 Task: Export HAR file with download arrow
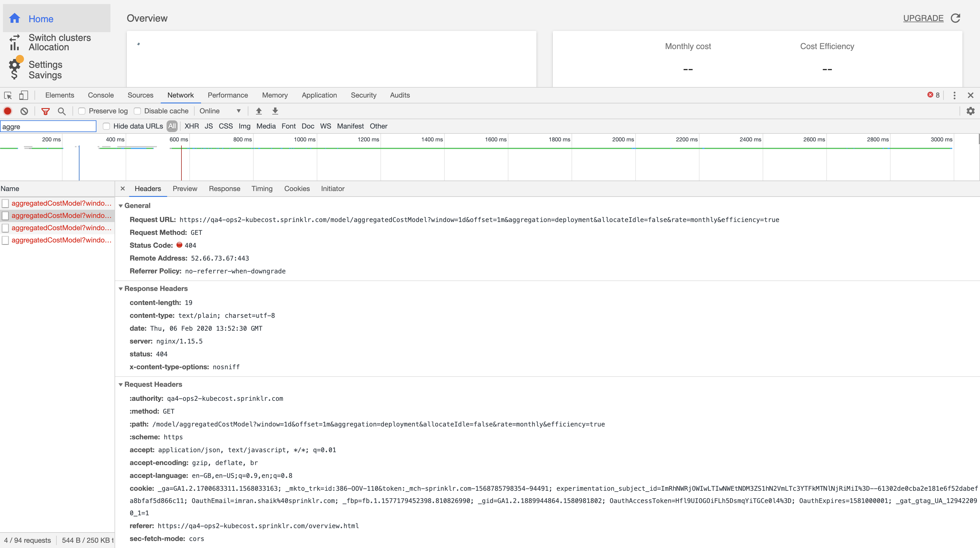coord(275,111)
